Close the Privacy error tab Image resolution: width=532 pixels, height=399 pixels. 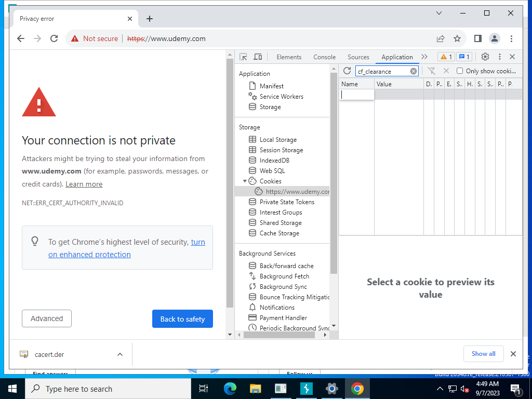tap(129, 19)
